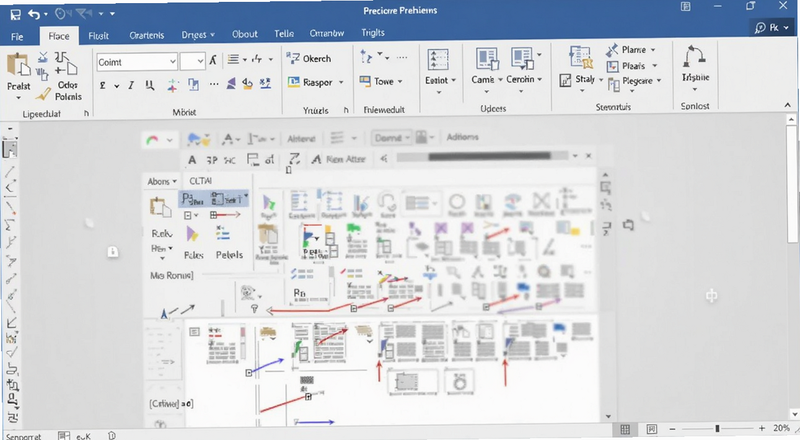Expand the Riaspor dropdown arrow
The width and height of the screenshot is (800, 440).
click(341, 82)
